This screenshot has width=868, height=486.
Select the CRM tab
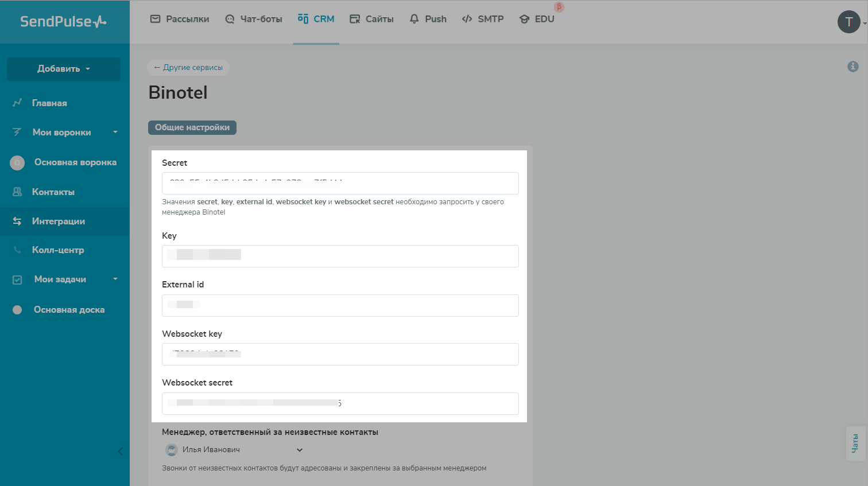[x=316, y=19]
